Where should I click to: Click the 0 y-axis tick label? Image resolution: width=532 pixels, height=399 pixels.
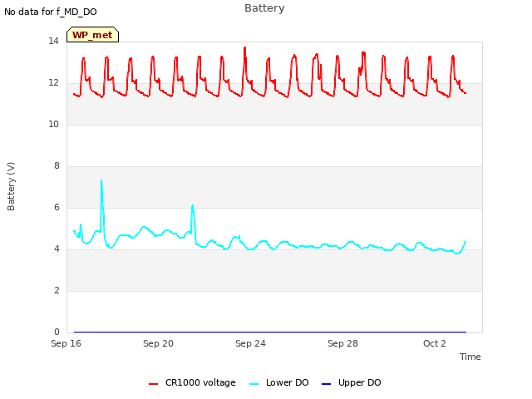tap(57, 332)
